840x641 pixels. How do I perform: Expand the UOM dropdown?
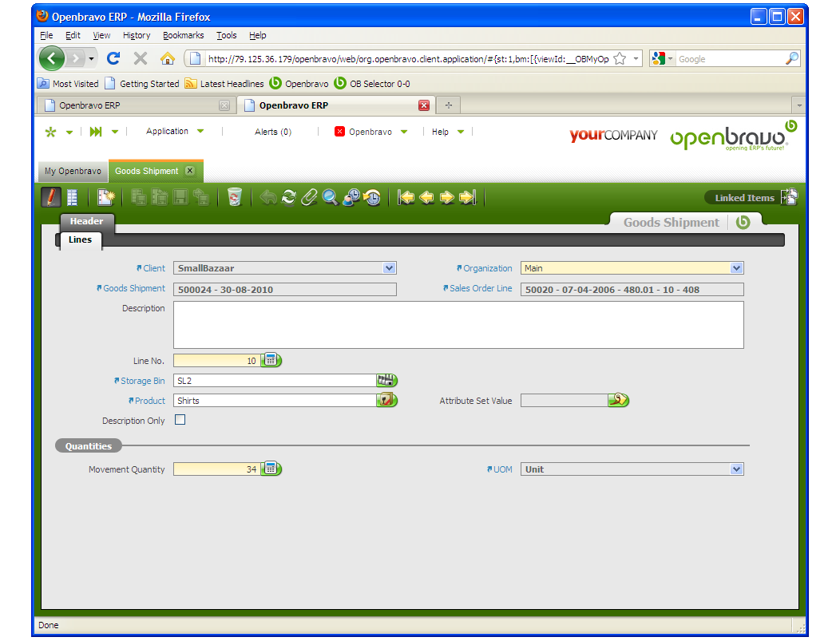click(x=736, y=469)
